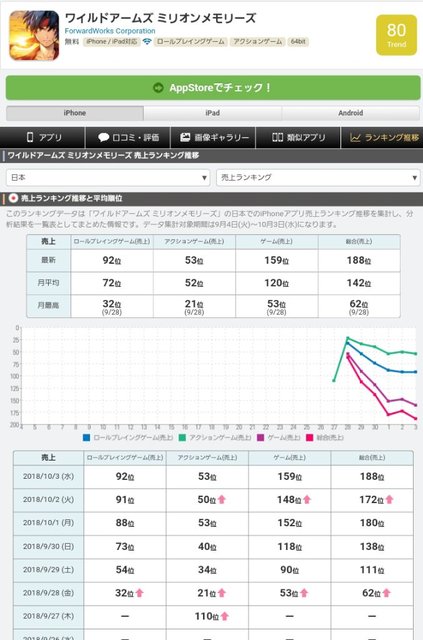Open the ランキング推移 tab
Viewport: 423px width, 640px height.
pyautogui.click(x=382, y=138)
